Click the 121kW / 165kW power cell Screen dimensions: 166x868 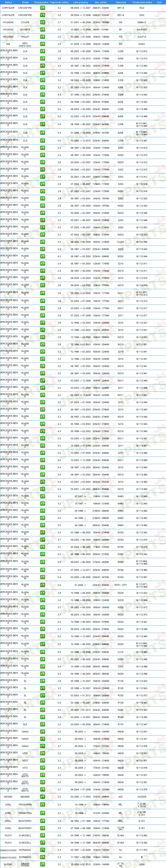(x=101, y=22)
